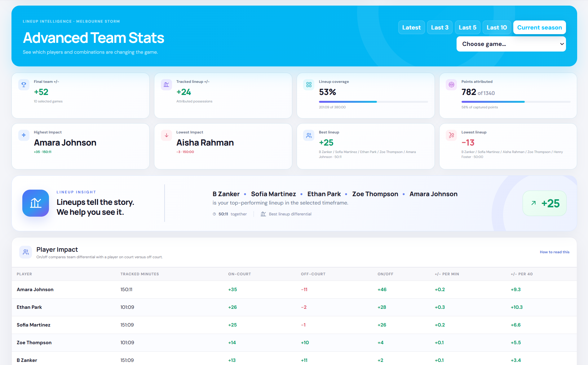This screenshot has width=588, height=365.
Task: Click the sparkle icon in Highest Impact card
Action: pyautogui.click(x=24, y=135)
